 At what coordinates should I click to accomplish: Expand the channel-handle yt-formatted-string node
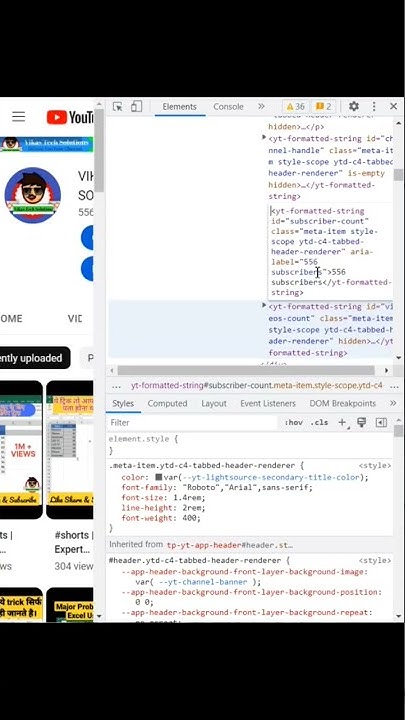264,137
